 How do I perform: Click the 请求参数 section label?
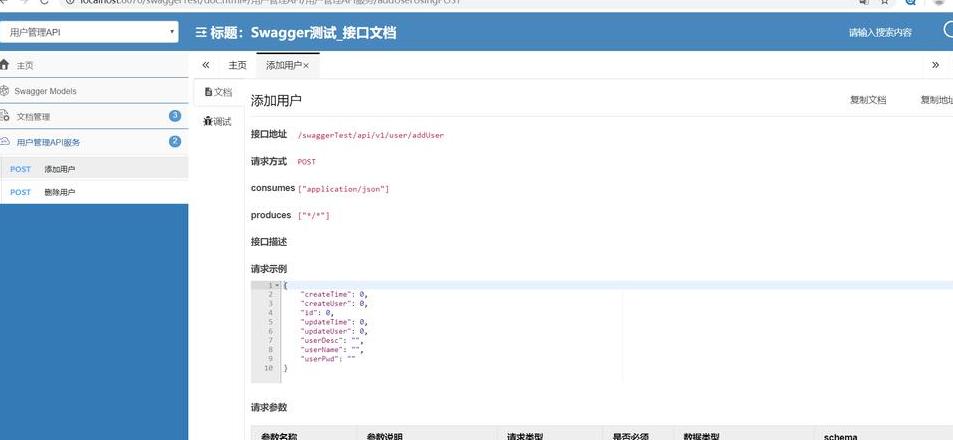coord(269,407)
